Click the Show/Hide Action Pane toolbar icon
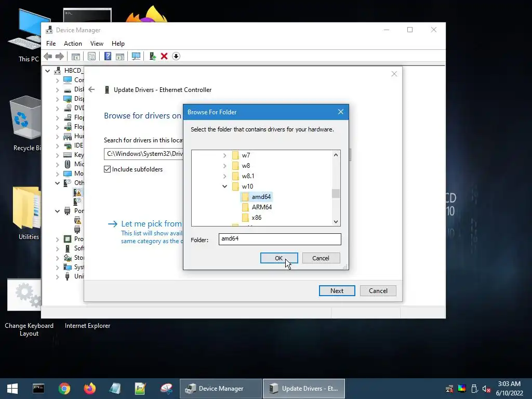The width and height of the screenshot is (532, 399). tap(120, 56)
